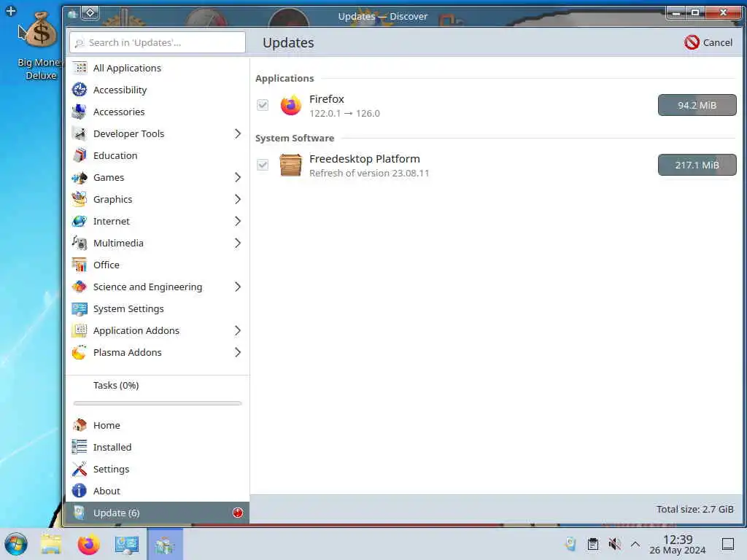
Task: Click the About info icon
Action: pyautogui.click(x=80, y=491)
